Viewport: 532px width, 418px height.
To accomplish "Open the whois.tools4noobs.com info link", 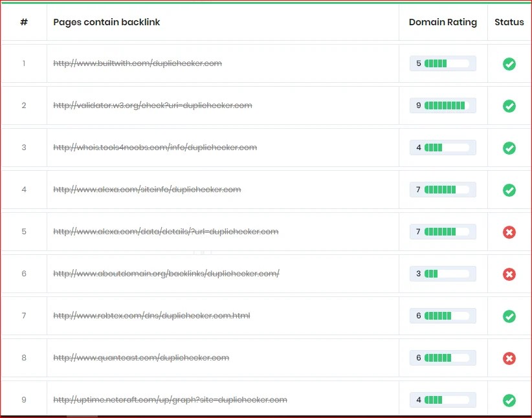I will click(154, 148).
